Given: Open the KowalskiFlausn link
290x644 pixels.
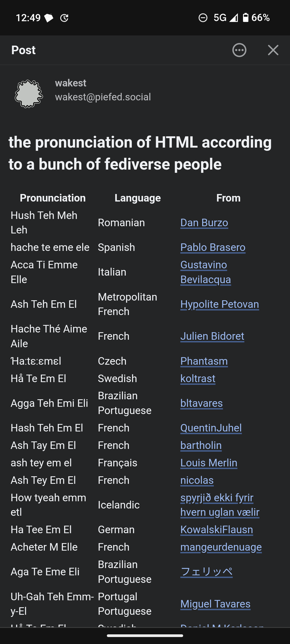Looking at the screenshot, I should pyautogui.click(x=217, y=530).
